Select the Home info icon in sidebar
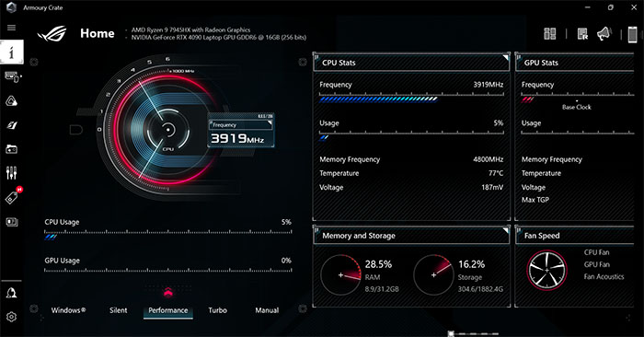644x337 pixels. pyautogui.click(x=11, y=52)
